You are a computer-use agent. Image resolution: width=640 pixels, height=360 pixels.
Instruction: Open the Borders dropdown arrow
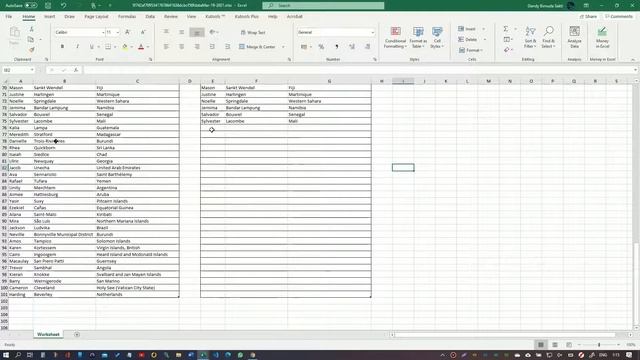(x=115, y=47)
